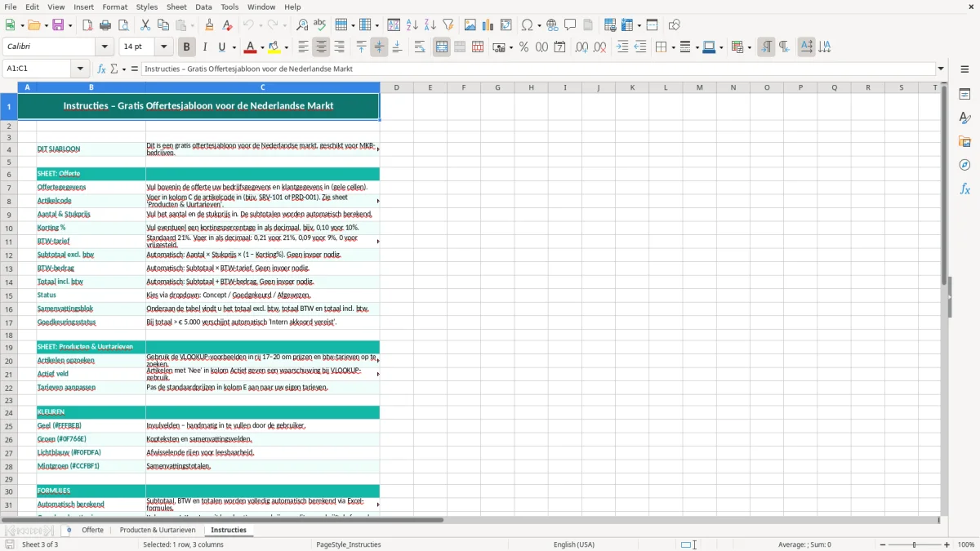Export directly as PDF

pos(87,25)
